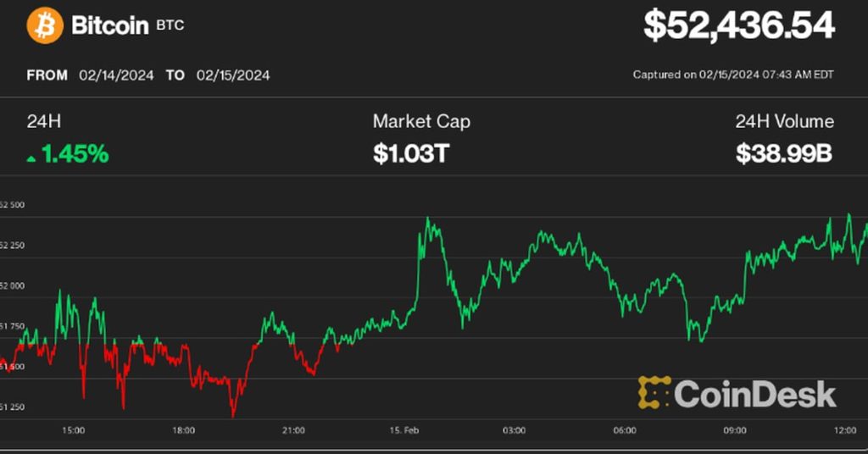The height and width of the screenshot is (454, 868).
Task: Click the 12:00 time axis marker
Action: click(844, 431)
